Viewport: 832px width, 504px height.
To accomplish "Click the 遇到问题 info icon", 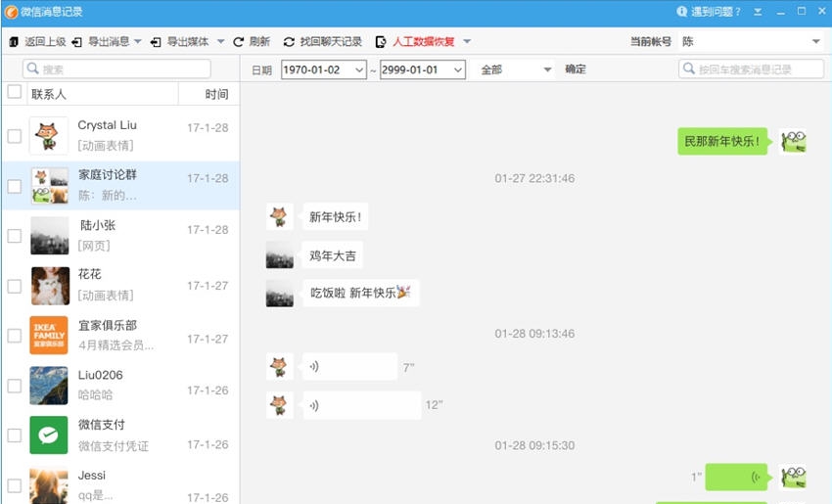I will coord(682,11).
